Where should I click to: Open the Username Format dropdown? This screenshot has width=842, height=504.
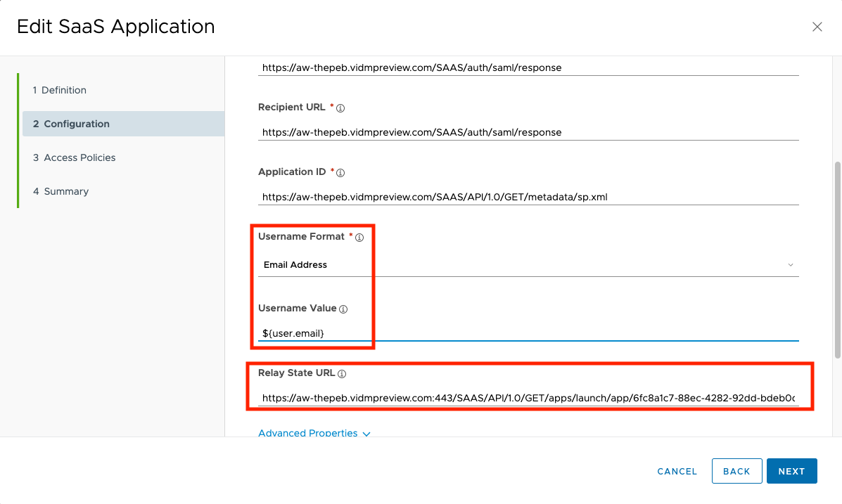(x=528, y=265)
